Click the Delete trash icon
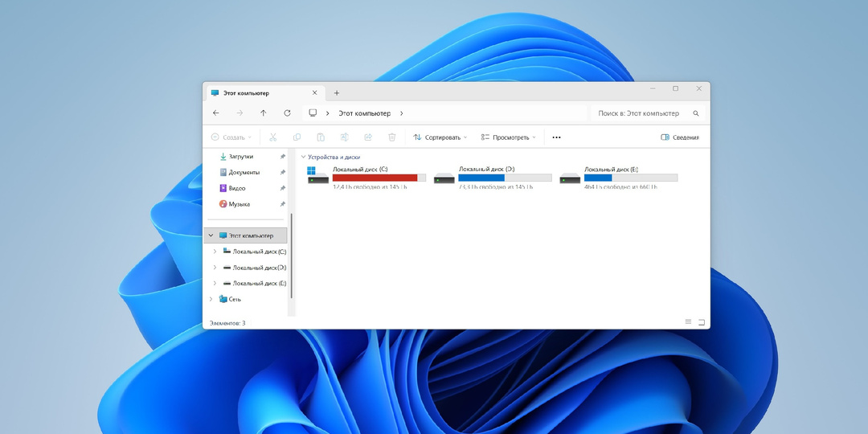The height and width of the screenshot is (434, 868). click(392, 137)
